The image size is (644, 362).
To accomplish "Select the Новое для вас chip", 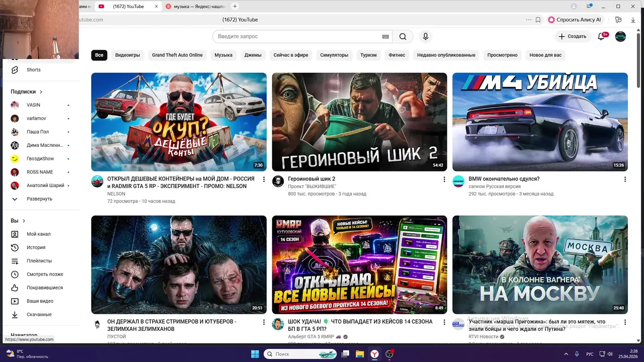I will click(545, 55).
